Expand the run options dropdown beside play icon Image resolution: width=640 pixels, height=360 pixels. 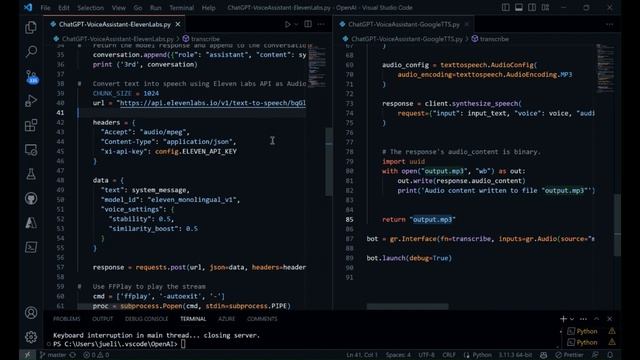296,24
